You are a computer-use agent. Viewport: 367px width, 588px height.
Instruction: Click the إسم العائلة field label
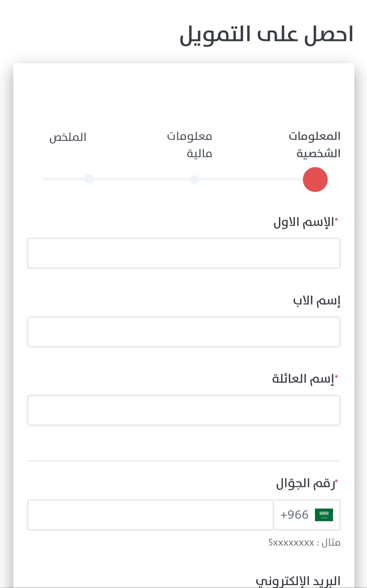click(x=303, y=379)
